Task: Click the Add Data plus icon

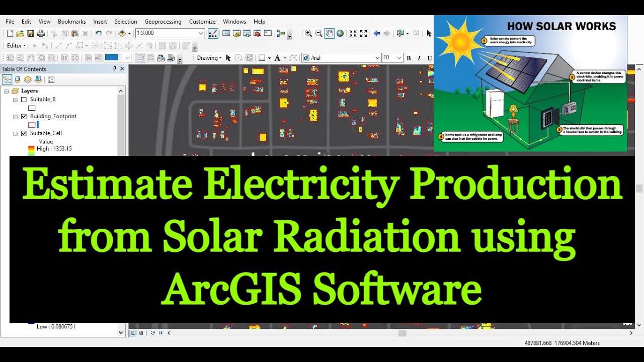Action: [x=122, y=34]
